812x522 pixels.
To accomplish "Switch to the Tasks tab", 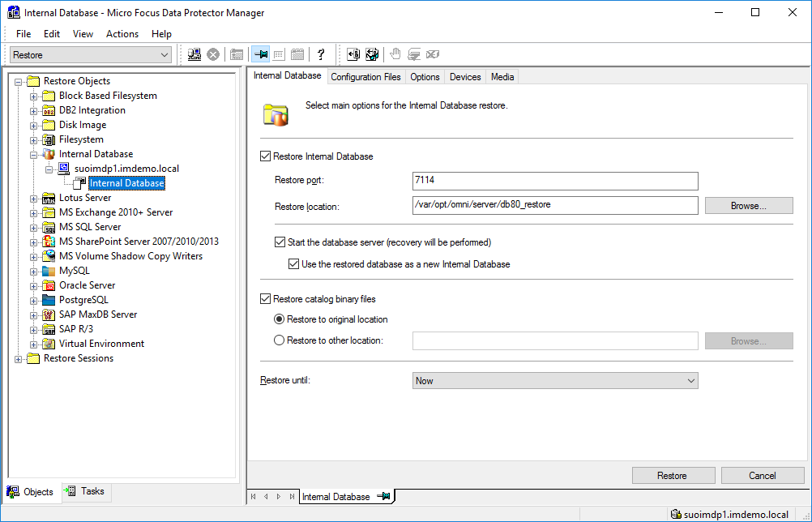I will pyautogui.click(x=85, y=491).
